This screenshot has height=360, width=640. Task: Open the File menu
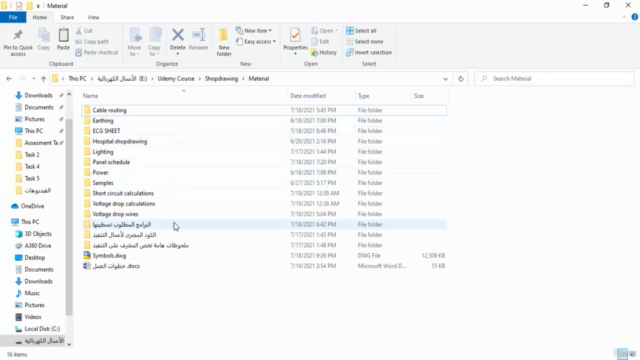tap(13, 18)
